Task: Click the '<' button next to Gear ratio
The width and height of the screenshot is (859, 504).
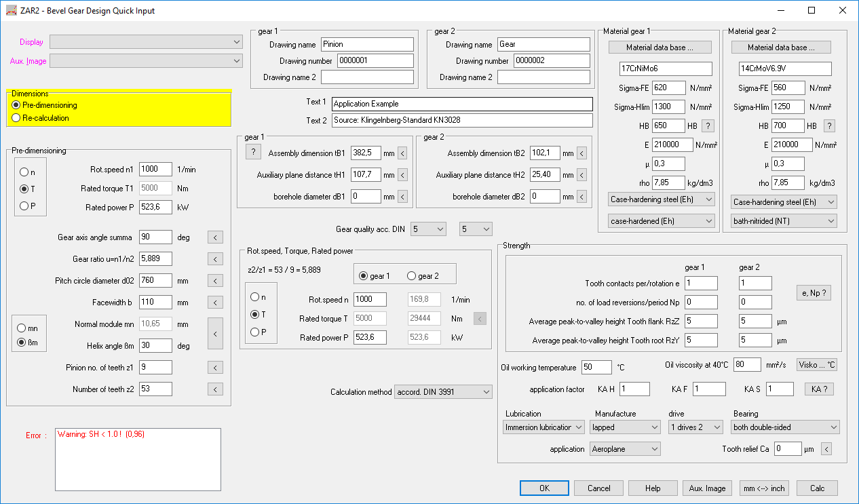Action: point(214,259)
